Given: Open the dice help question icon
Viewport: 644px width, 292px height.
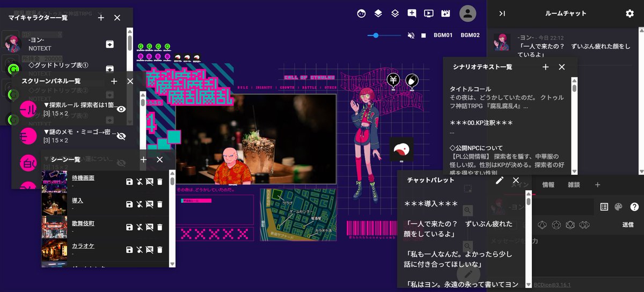Looking at the screenshot, I should pos(634,207).
